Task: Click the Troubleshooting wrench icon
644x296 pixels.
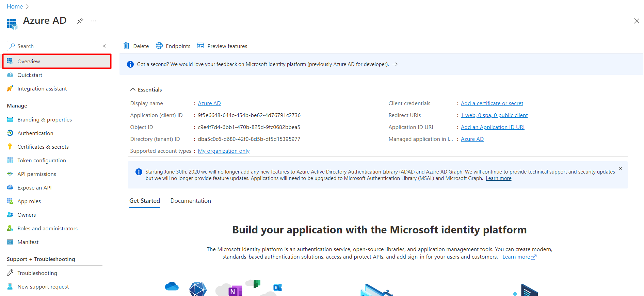Action: (x=10, y=273)
